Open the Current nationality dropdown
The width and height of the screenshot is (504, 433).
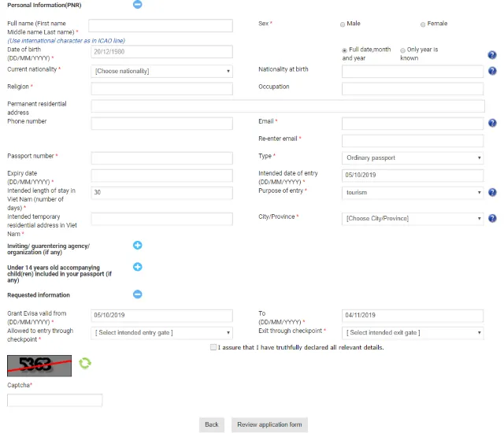pyautogui.click(x=161, y=71)
